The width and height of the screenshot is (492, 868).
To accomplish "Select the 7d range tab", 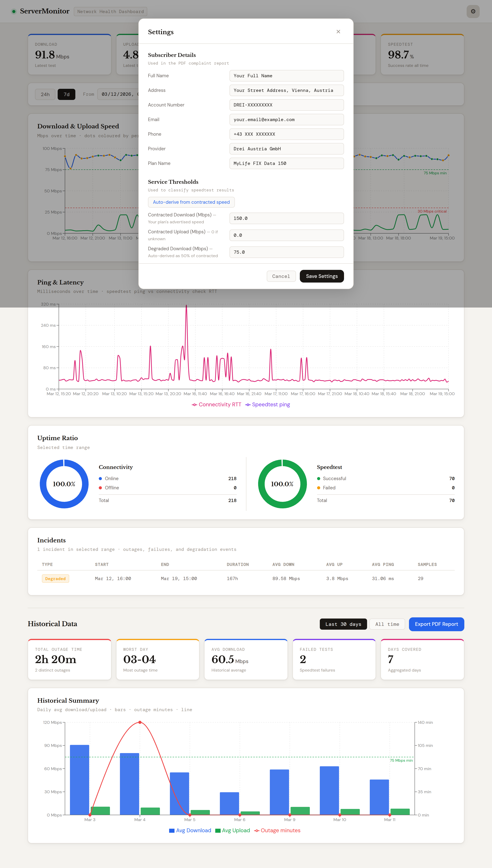I will [66, 94].
